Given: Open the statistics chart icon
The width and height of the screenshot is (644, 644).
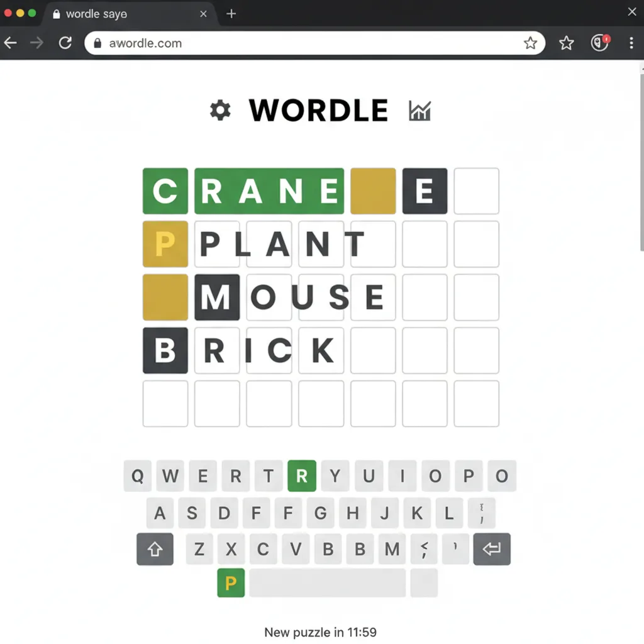Looking at the screenshot, I should click(419, 111).
